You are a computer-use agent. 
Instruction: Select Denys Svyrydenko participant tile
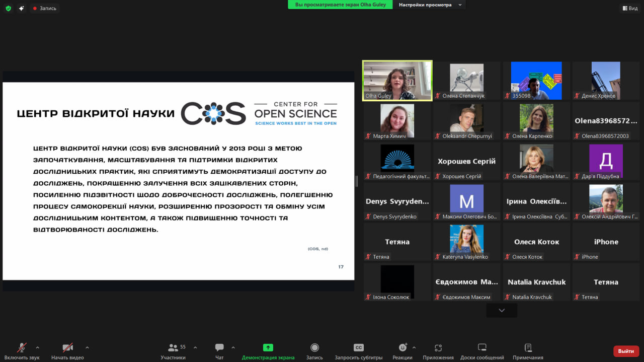pos(397,201)
